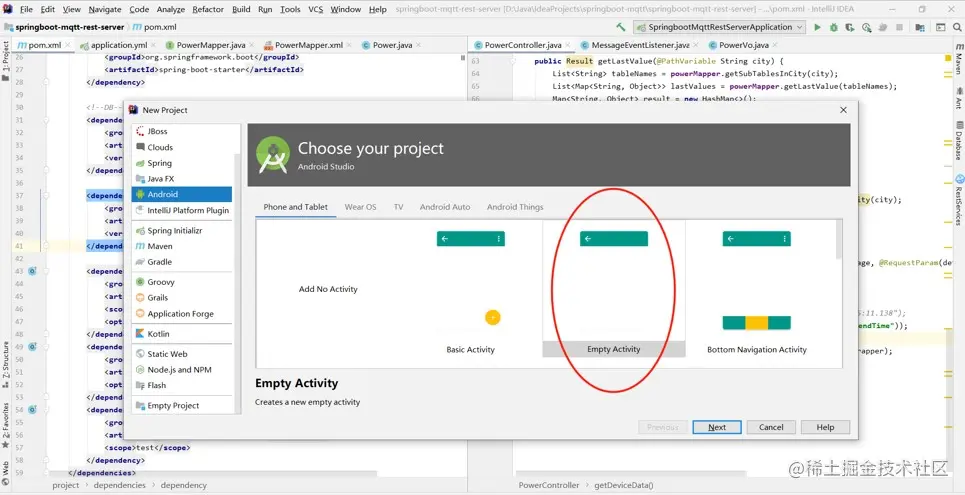965x495 pixels.
Task: Select the Wear OS tab in New Project
Action: pyautogui.click(x=360, y=207)
